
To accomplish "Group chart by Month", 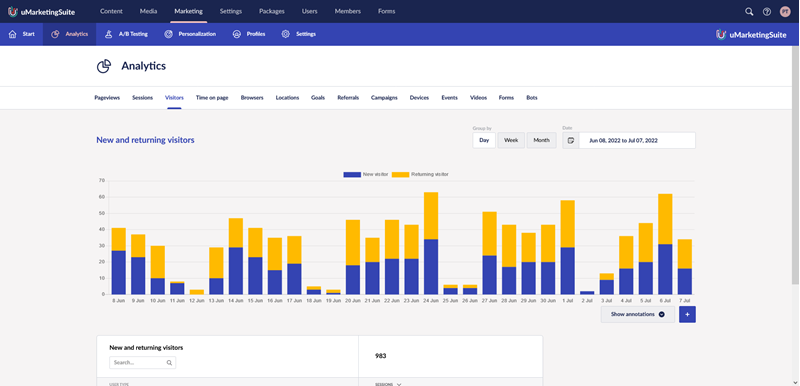I will [541, 140].
